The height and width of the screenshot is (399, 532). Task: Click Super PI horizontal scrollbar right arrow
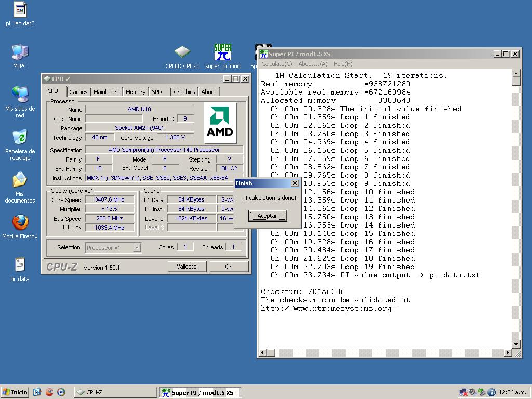click(508, 353)
